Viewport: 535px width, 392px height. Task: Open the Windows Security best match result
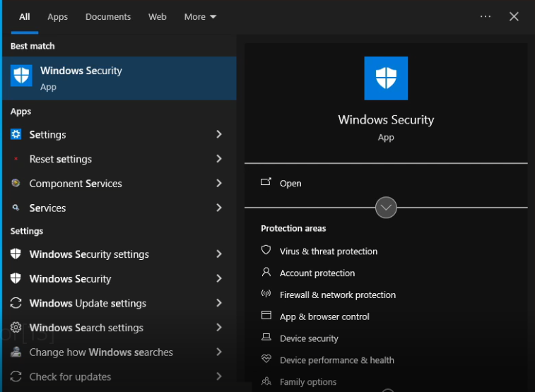(119, 78)
